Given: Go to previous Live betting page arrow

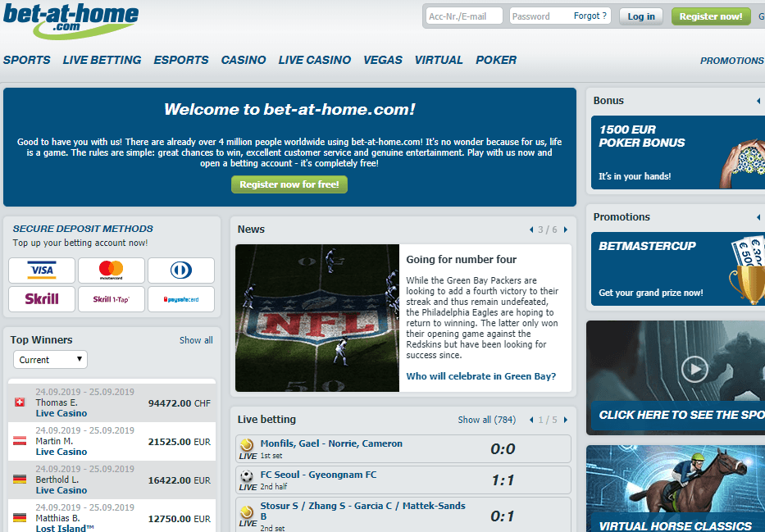Looking at the screenshot, I should (x=531, y=420).
